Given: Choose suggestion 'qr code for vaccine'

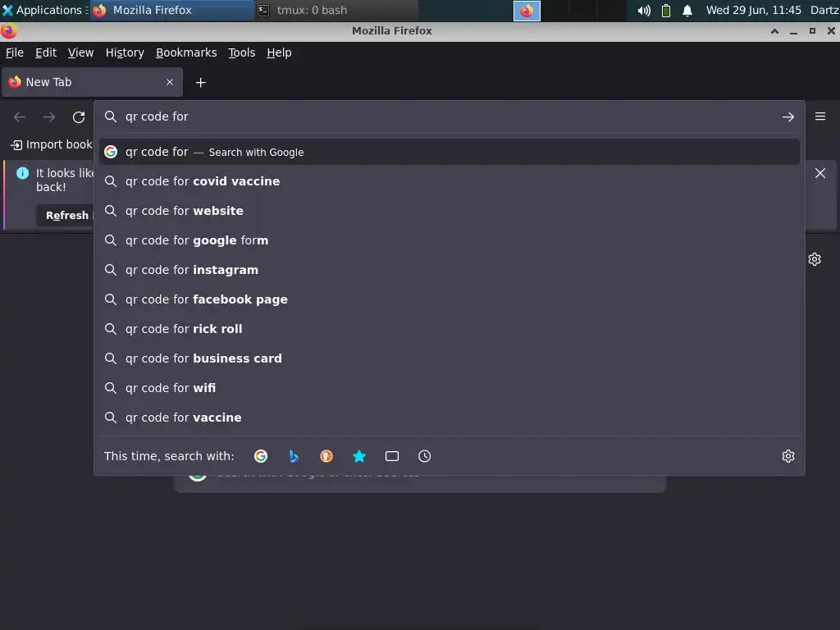Looking at the screenshot, I should tap(449, 417).
